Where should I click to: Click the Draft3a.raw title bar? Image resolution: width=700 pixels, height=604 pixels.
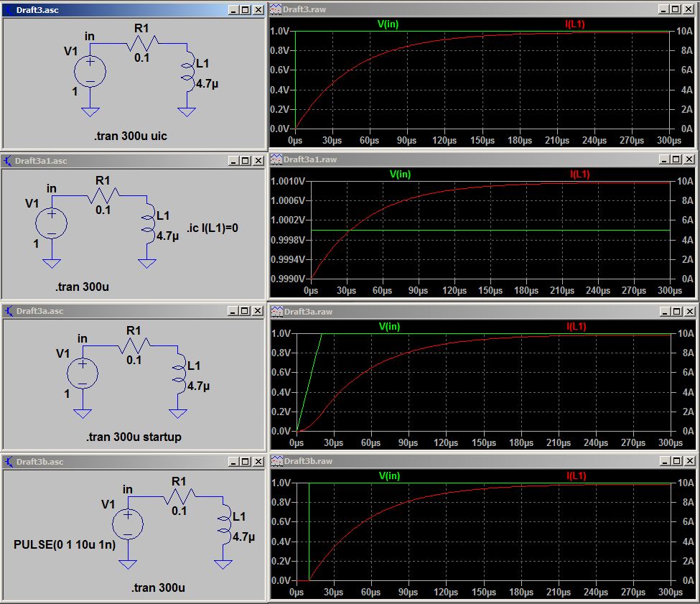pyautogui.click(x=483, y=312)
